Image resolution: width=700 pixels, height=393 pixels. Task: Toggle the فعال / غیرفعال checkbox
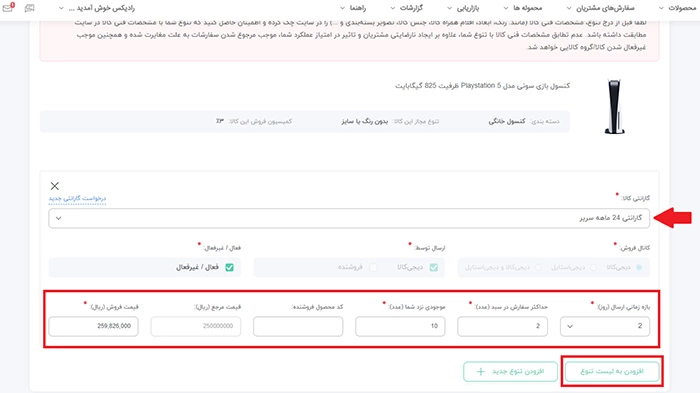coord(229,267)
